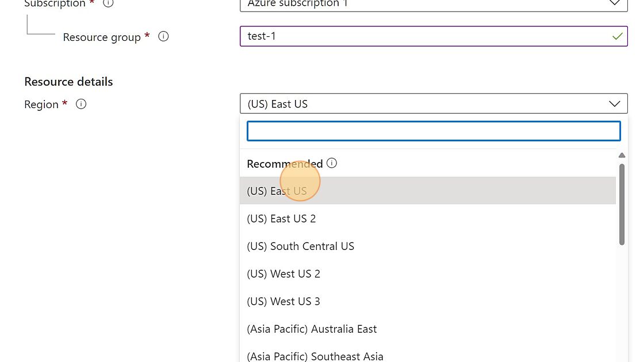
Task: Select (Asia Pacific) Australia East
Action: click(428, 329)
